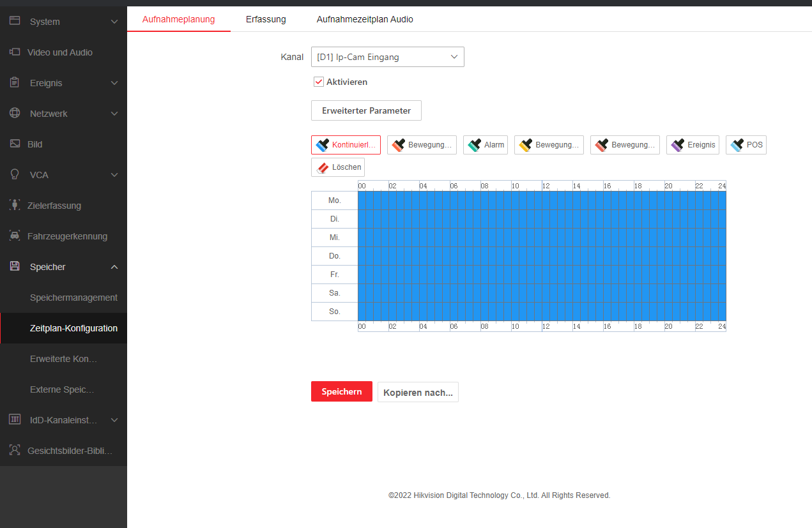Open the Aufnahmezeitplan Audio tab
This screenshot has height=528, width=812.
pos(365,19)
